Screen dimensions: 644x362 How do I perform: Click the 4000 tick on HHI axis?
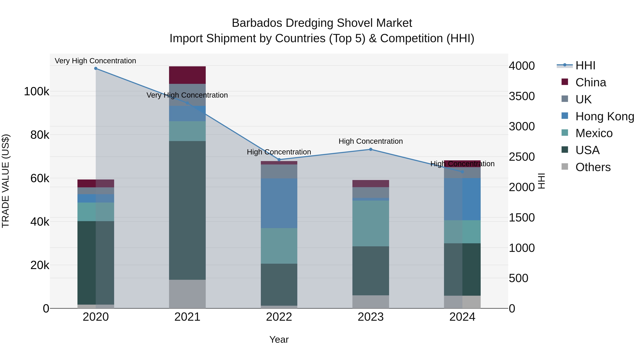(522, 66)
